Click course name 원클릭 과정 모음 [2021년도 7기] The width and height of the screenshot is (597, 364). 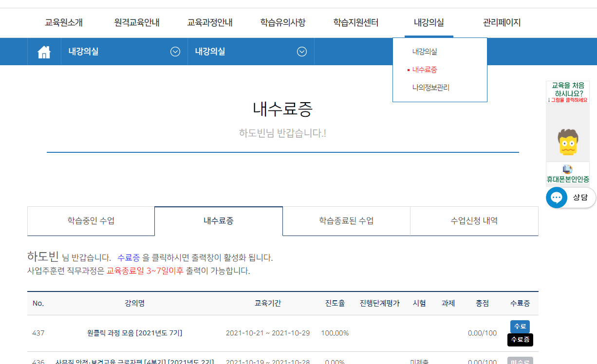(135, 333)
